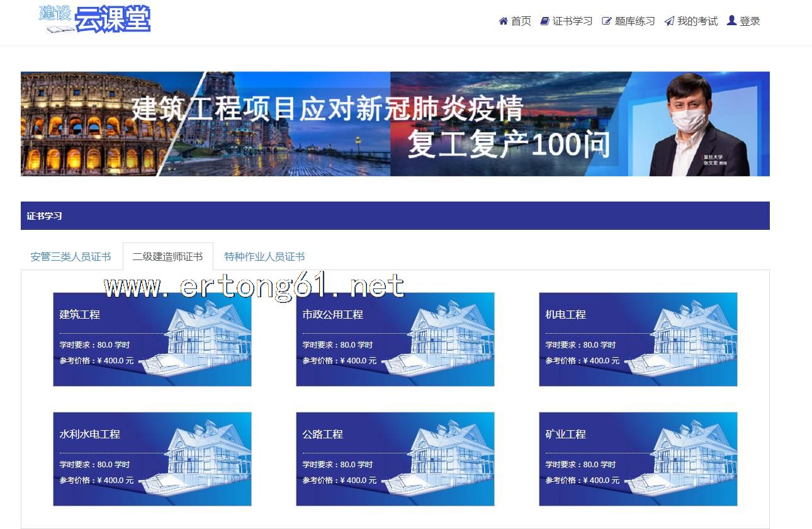The image size is (812, 529).
Task: Click the book icon beside 证书学习
Action: (x=544, y=21)
